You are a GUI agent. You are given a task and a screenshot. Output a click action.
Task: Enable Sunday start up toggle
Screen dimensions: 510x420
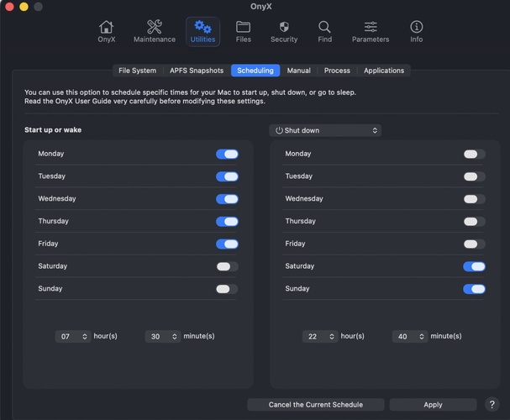click(x=227, y=289)
